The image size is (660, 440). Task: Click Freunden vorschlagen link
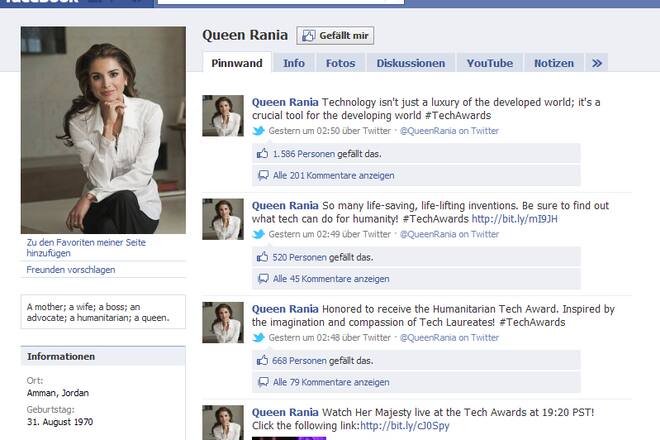[71, 270]
